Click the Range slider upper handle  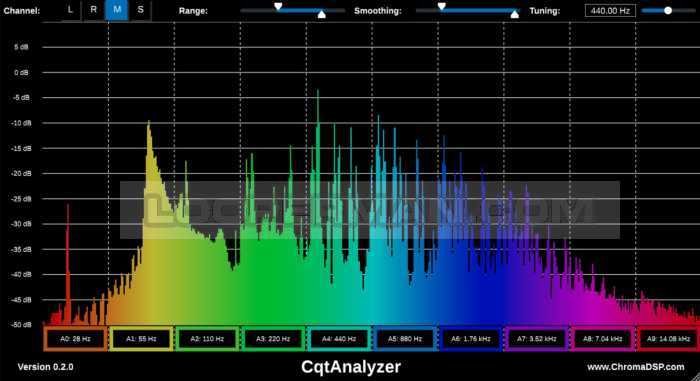tap(278, 6)
